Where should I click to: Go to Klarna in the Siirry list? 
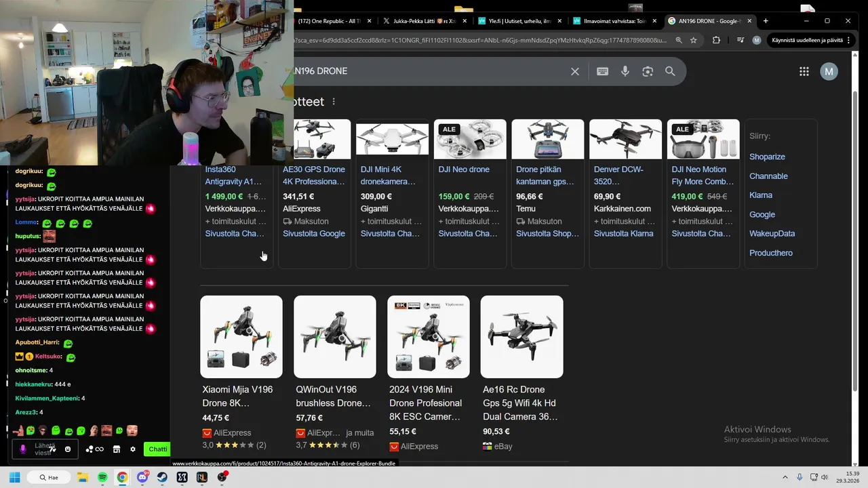click(761, 195)
